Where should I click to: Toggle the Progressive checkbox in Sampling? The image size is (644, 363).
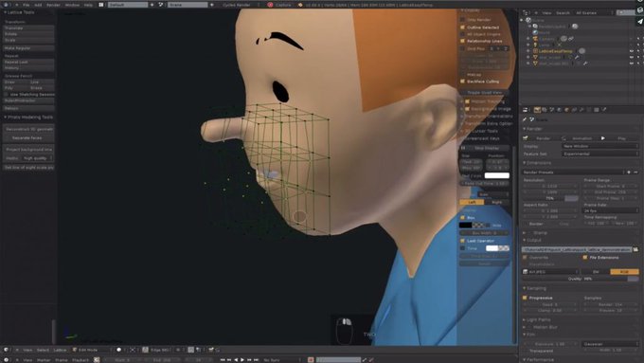click(525, 298)
